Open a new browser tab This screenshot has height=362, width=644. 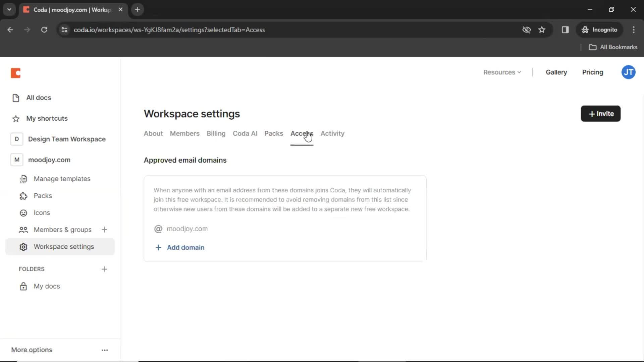tap(137, 10)
